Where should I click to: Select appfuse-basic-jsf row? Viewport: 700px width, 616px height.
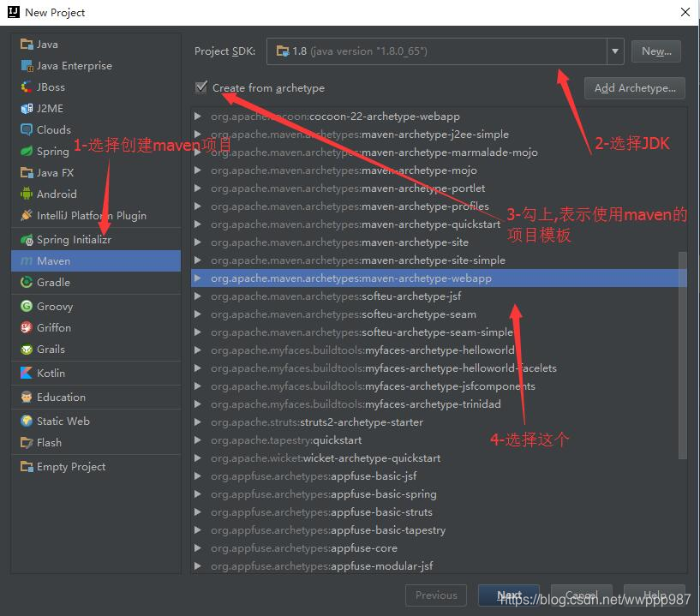click(439, 476)
